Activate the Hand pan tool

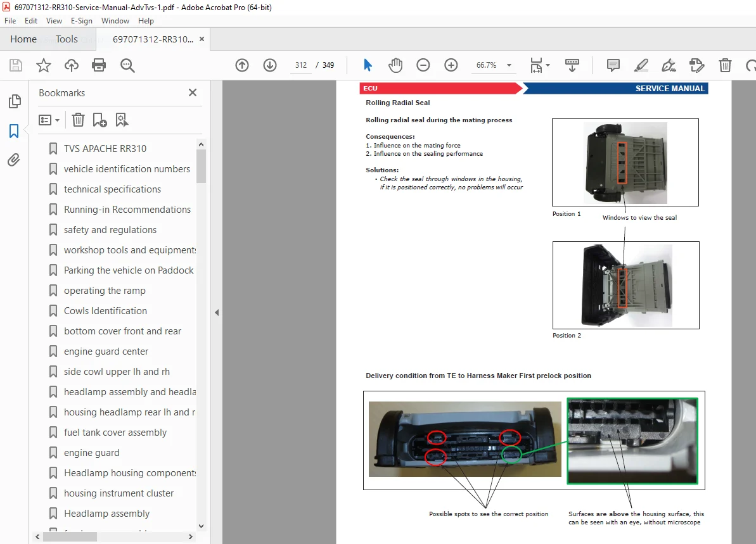pos(395,65)
